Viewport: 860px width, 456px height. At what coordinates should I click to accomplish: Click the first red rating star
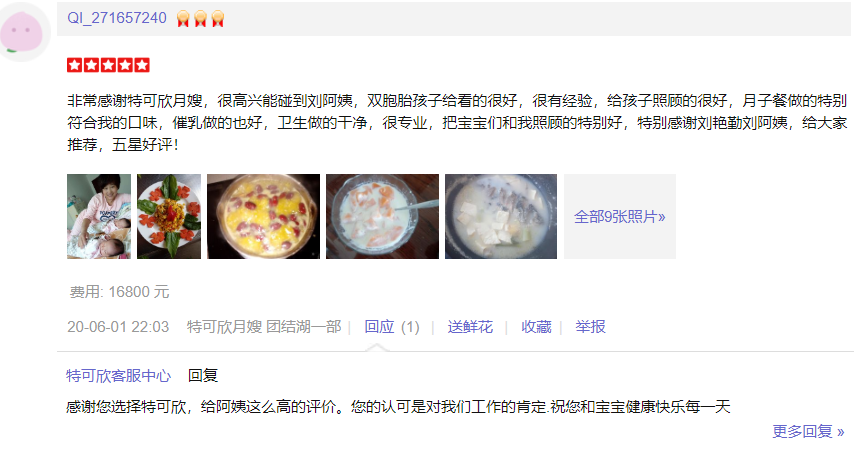[75, 65]
